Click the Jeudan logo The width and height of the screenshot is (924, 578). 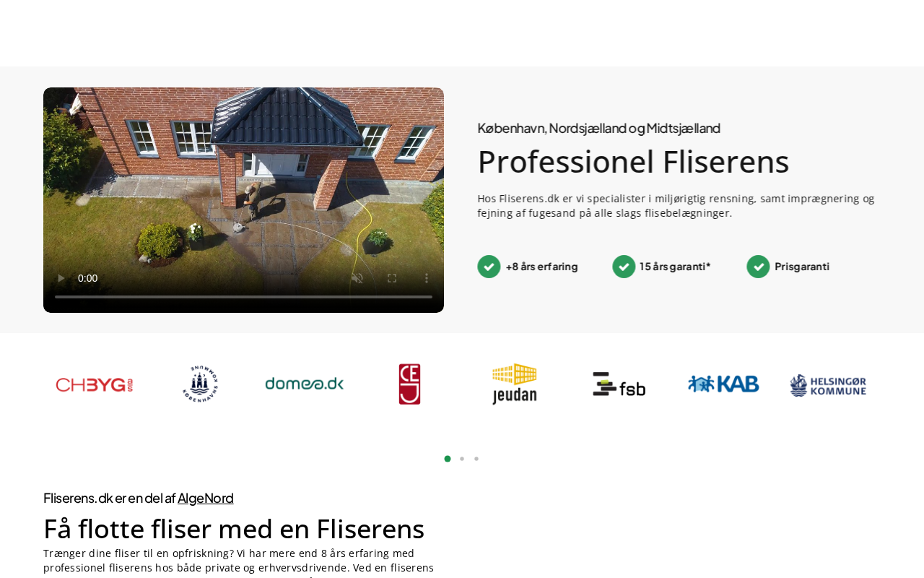coord(515,384)
